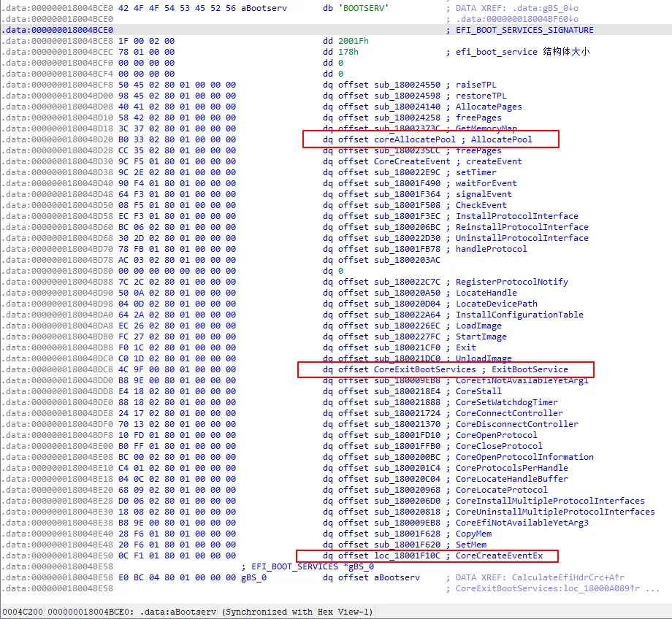The image size is (672, 619).
Task: Click the handleProtocol comment
Action: tap(491, 249)
